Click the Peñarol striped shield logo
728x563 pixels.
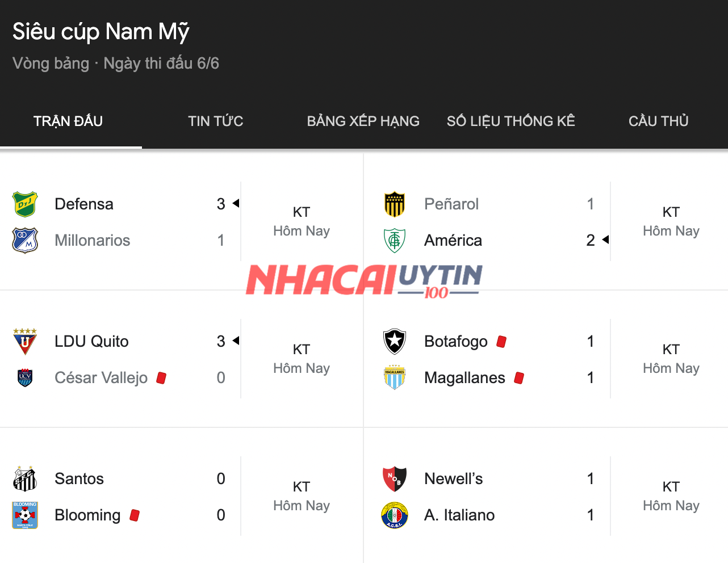(395, 204)
